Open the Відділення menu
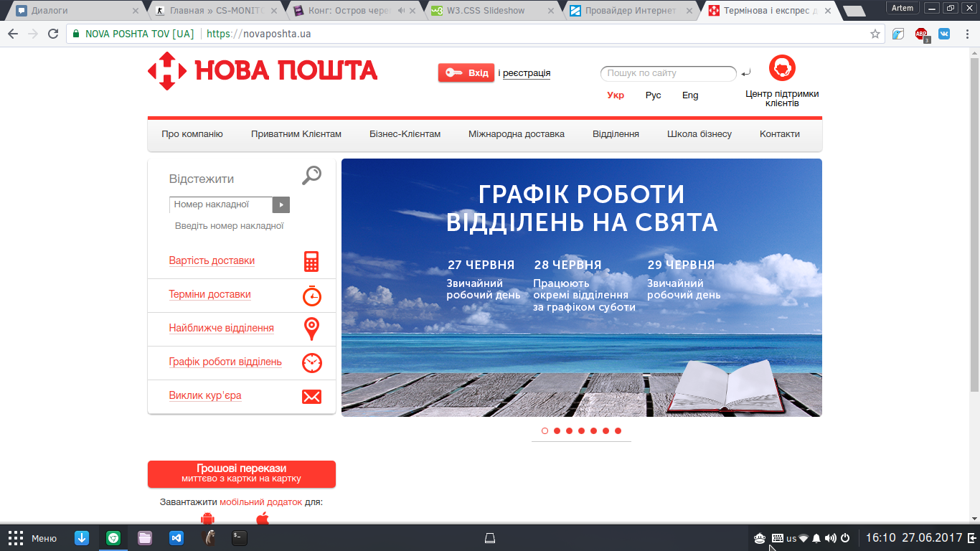This screenshot has width=980, height=551. click(x=616, y=134)
